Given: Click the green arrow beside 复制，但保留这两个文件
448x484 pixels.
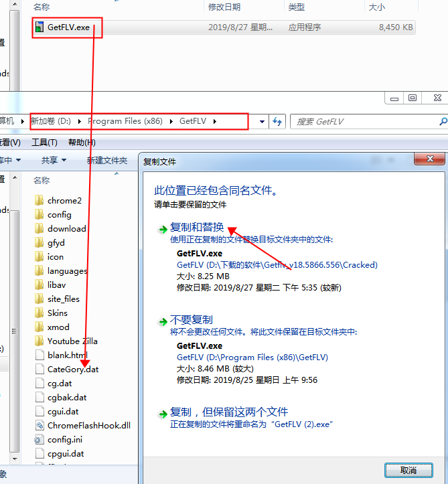Looking at the screenshot, I should click(x=163, y=414).
